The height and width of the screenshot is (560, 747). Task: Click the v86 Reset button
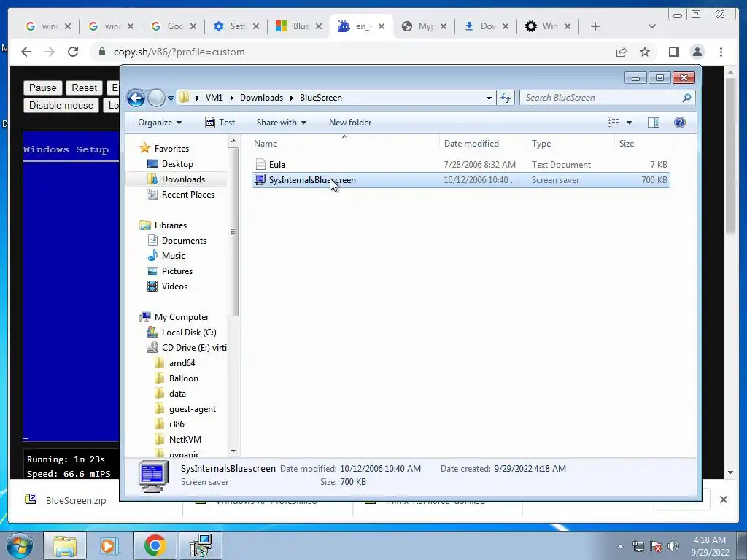pyautogui.click(x=85, y=87)
